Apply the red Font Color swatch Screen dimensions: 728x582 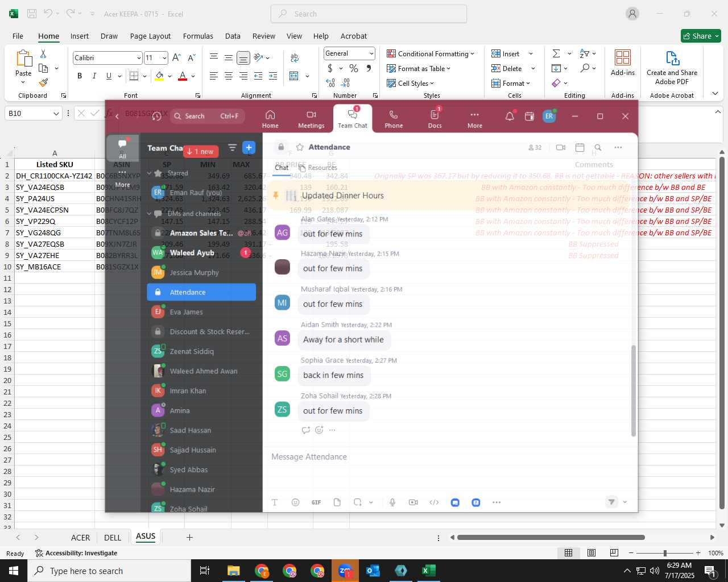point(183,76)
